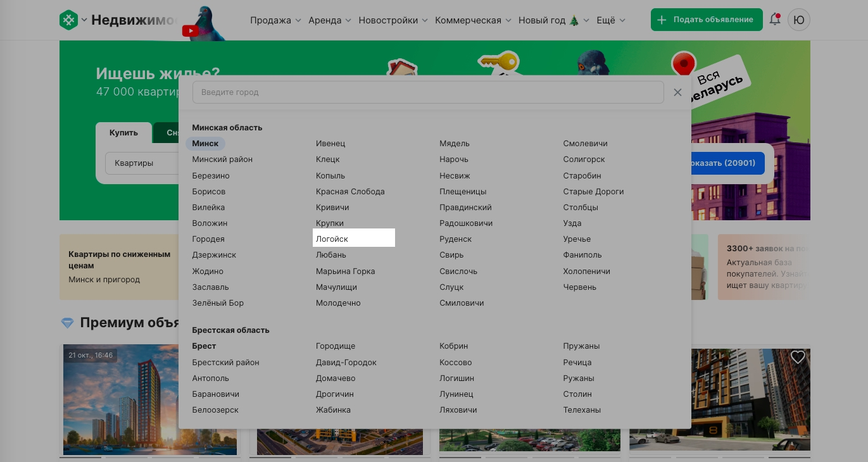Open the user profile avatar Ю
The width and height of the screenshot is (868, 462).
point(799,20)
